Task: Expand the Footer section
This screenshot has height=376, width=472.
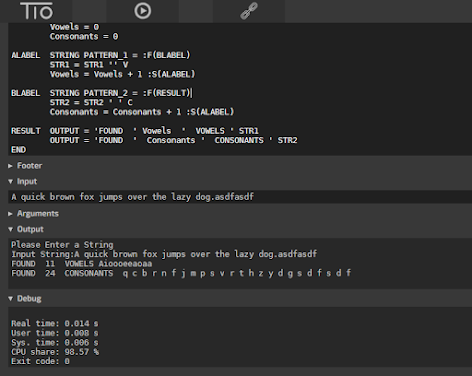Action: click(x=25, y=166)
